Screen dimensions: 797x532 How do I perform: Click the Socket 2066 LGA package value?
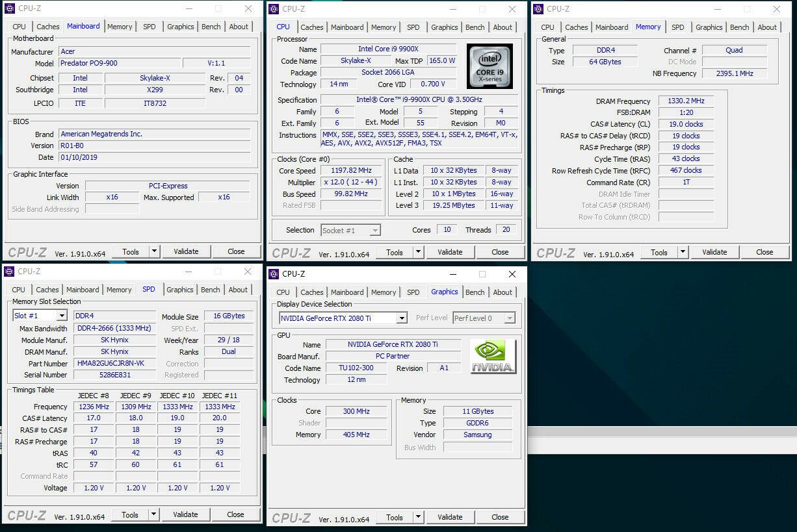pyautogui.click(x=389, y=72)
